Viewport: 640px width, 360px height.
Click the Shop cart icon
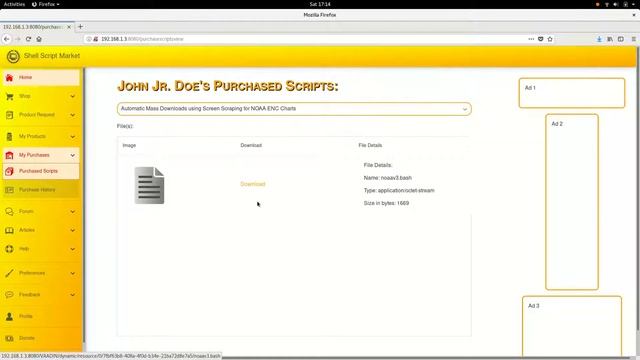point(9,96)
